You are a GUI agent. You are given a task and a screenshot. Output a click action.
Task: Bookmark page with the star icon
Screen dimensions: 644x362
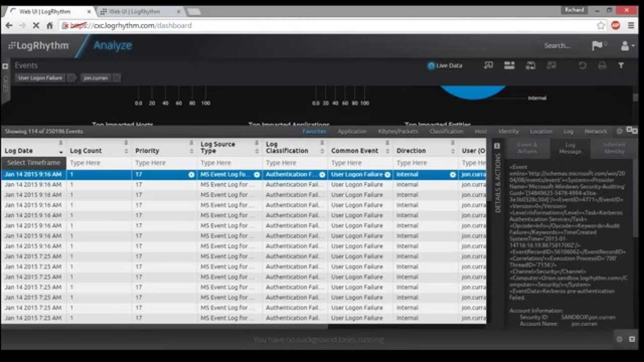(601, 25)
